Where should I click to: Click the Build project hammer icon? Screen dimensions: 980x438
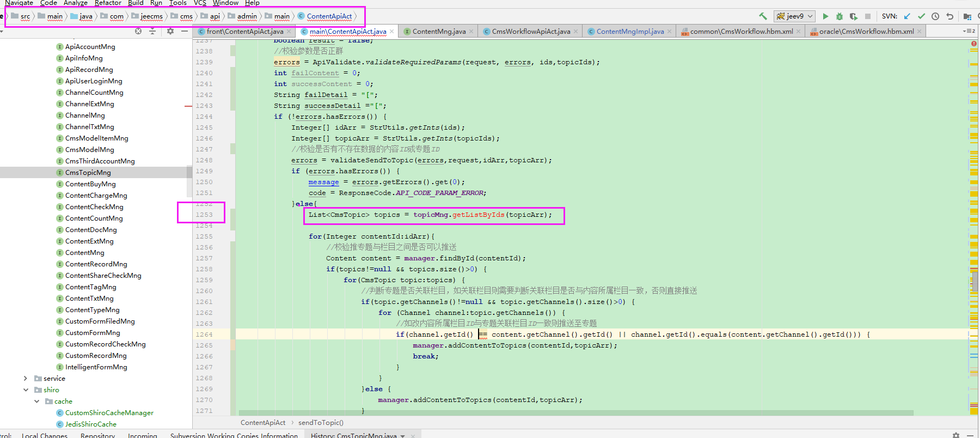tap(763, 16)
